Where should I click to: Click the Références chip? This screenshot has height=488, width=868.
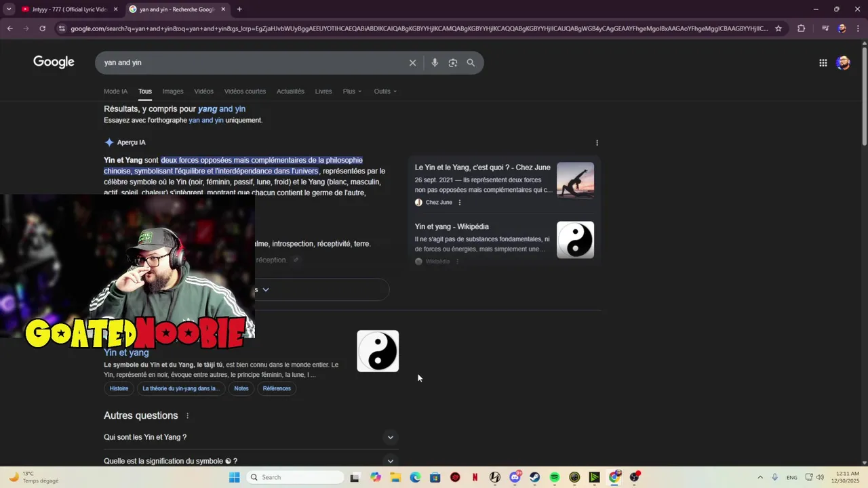277,388
